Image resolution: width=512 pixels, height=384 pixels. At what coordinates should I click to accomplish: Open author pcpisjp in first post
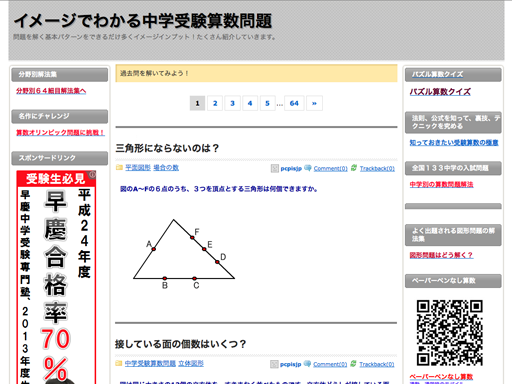pos(291,169)
